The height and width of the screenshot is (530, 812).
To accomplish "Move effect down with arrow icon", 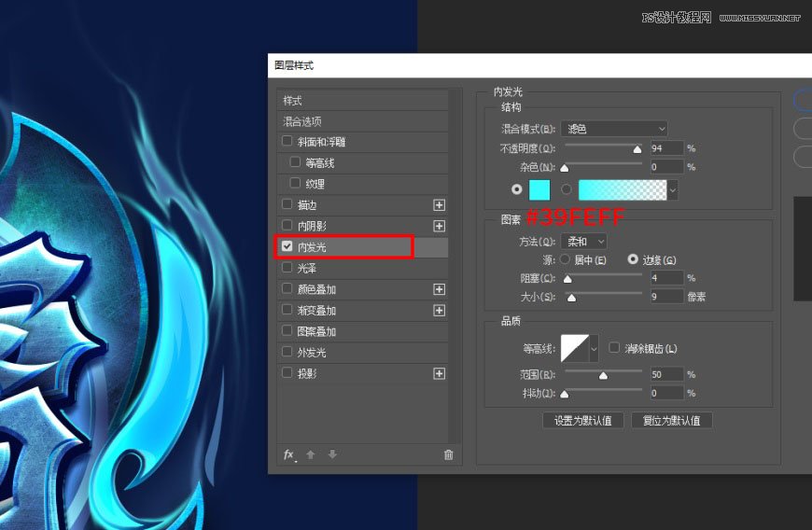I will 332,454.
